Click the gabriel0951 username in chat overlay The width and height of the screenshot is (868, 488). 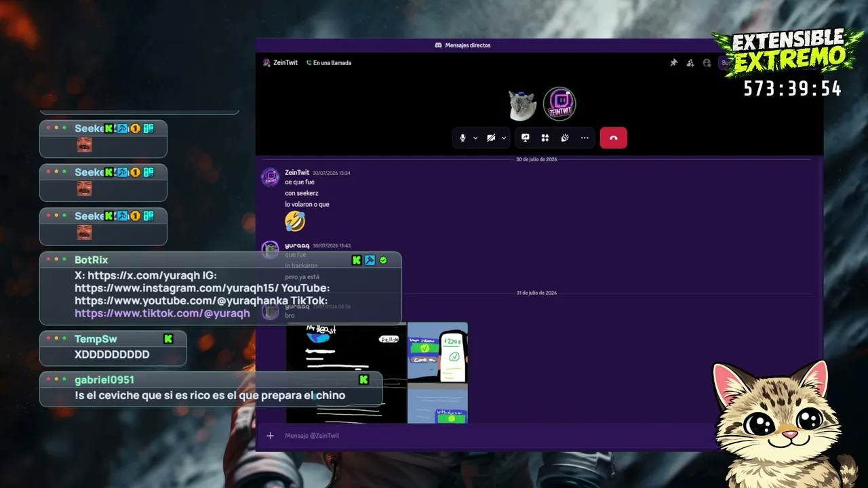(x=104, y=380)
